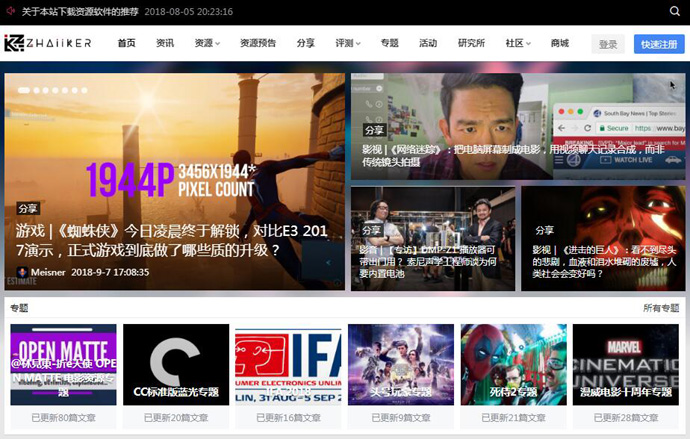
Task: Click Meisner's author avatar
Action: click(22, 272)
